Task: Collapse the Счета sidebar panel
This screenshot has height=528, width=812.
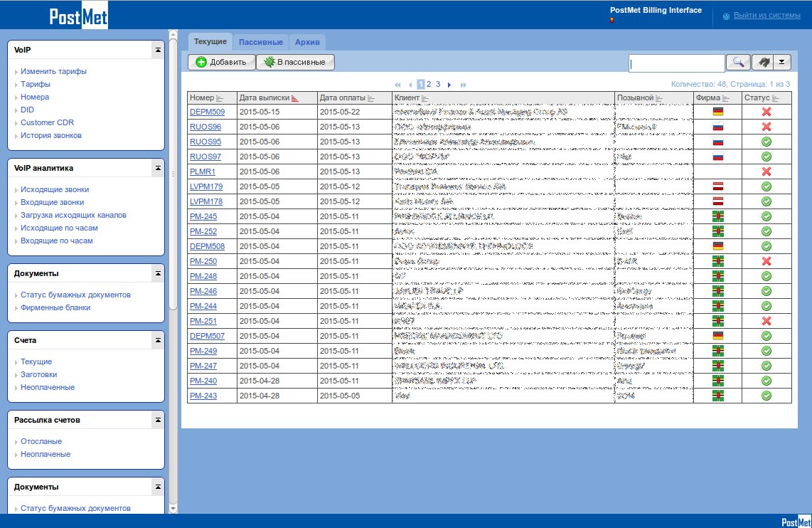Action: (x=158, y=340)
